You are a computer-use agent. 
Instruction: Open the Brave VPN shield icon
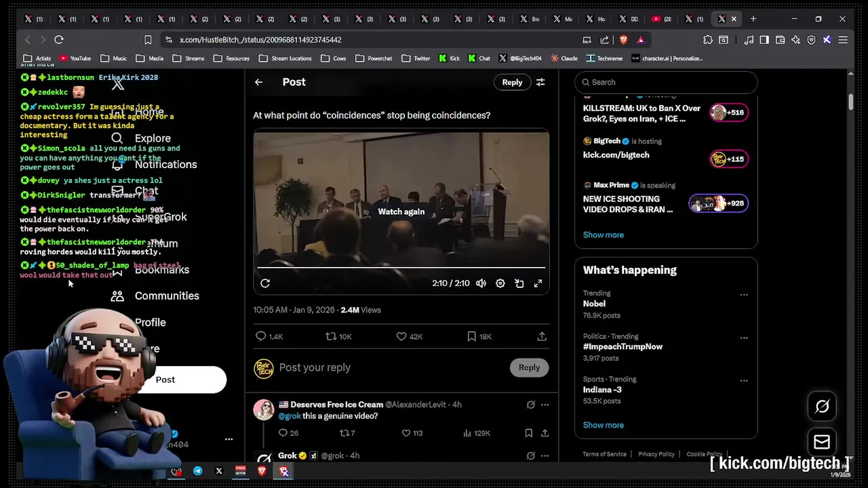pos(811,40)
